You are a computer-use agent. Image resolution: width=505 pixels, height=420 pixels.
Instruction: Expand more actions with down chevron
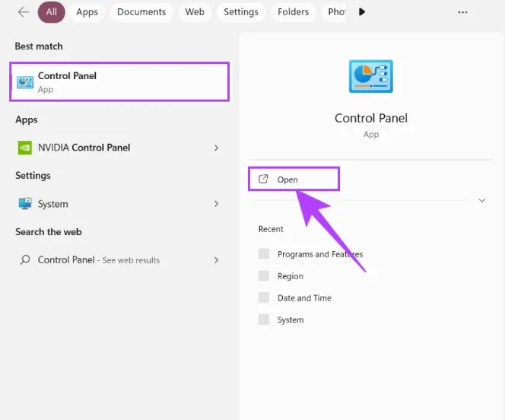point(482,200)
